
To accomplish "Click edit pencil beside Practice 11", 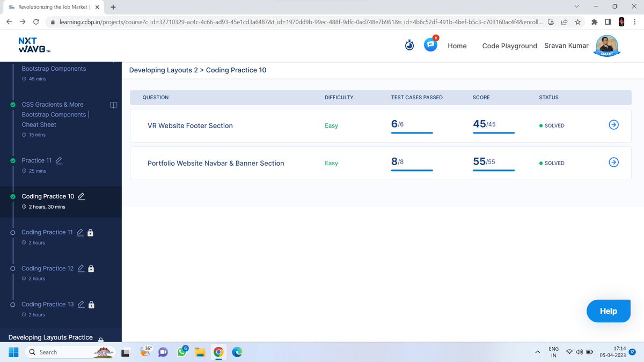I will point(59,160).
